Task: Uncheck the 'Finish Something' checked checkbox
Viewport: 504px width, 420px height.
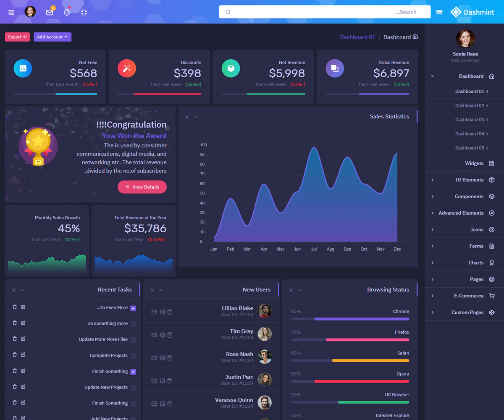Action: pos(133,372)
